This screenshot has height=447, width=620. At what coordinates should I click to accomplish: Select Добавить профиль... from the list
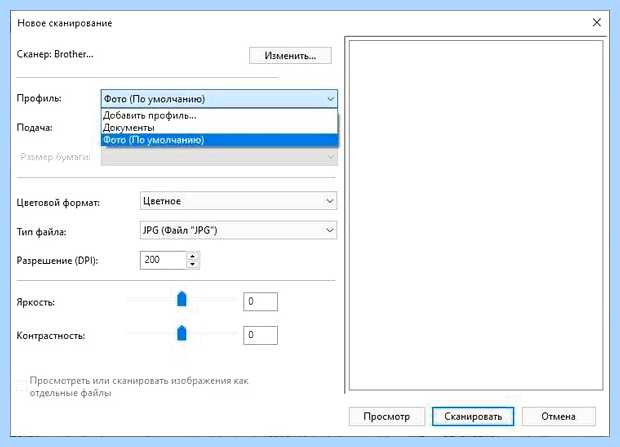219,116
